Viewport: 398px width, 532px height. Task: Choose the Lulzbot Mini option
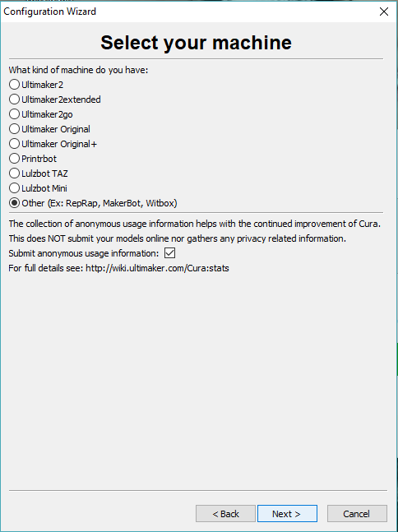pos(14,188)
